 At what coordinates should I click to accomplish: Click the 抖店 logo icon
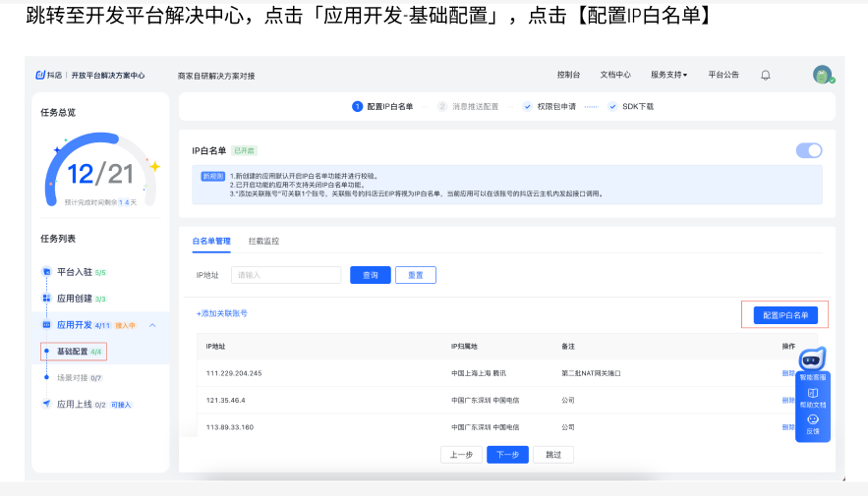click(40, 76)
